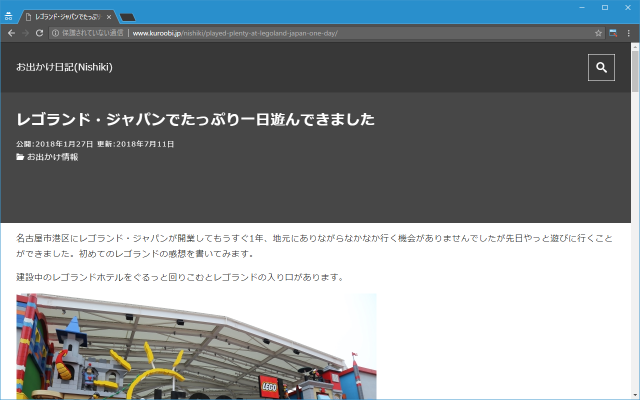
Task: Open a new tab
Action: [x=127, y=17]
